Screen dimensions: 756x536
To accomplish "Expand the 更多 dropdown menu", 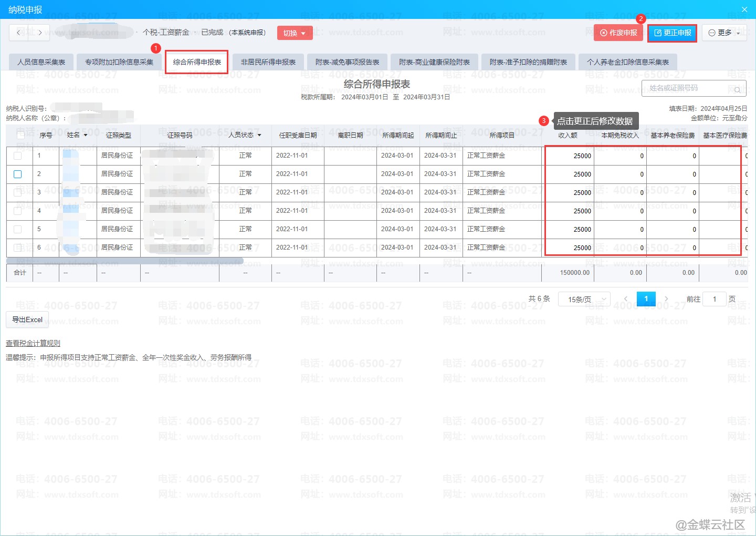I will click(724, 33).
